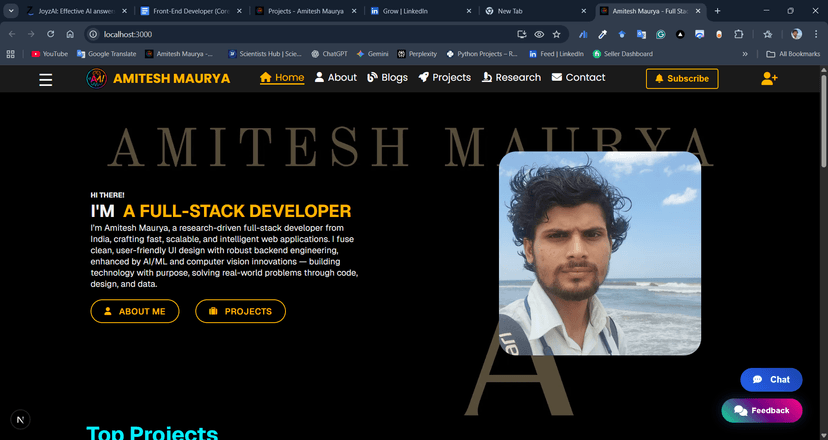Click the Feedback gradient button

pos(761,410)
